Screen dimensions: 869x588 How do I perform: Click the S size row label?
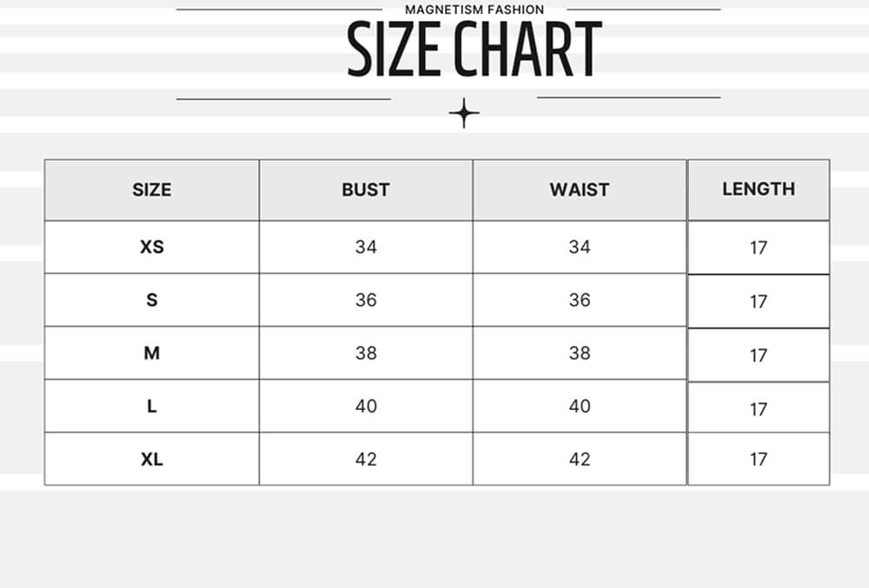[x=152, y=300]
